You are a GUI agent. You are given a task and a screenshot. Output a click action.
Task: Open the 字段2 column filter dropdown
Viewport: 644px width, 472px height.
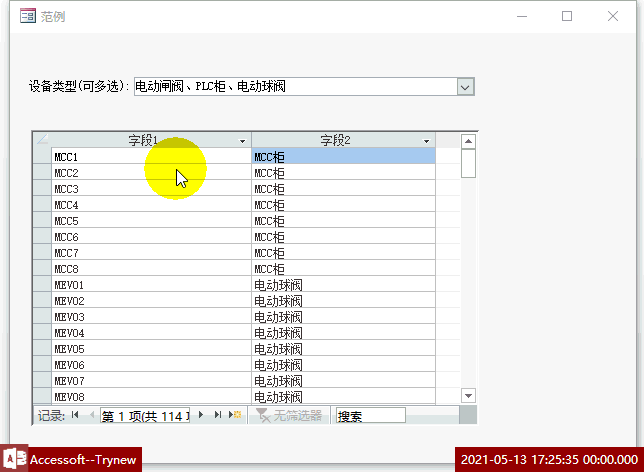(x=426, y=141)
